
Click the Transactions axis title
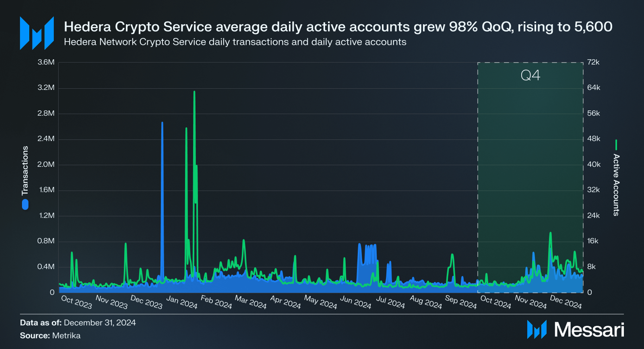[25, 170]
